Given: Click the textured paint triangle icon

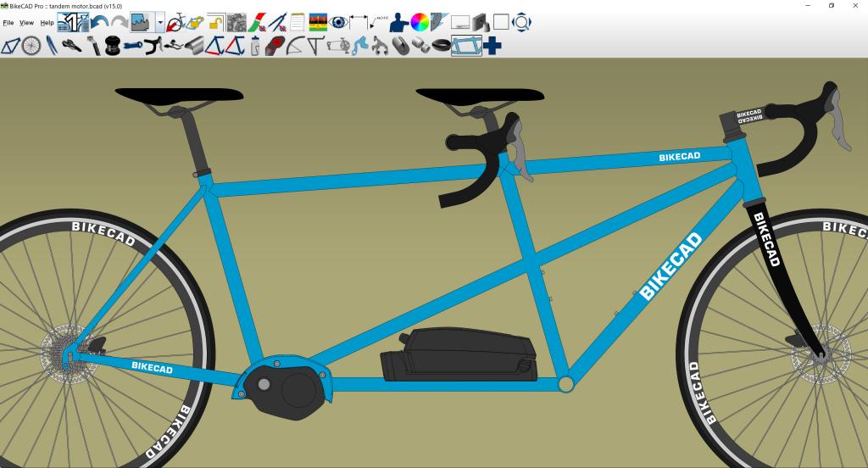Looking at the screenshot, I should click(x=440, y=23).
